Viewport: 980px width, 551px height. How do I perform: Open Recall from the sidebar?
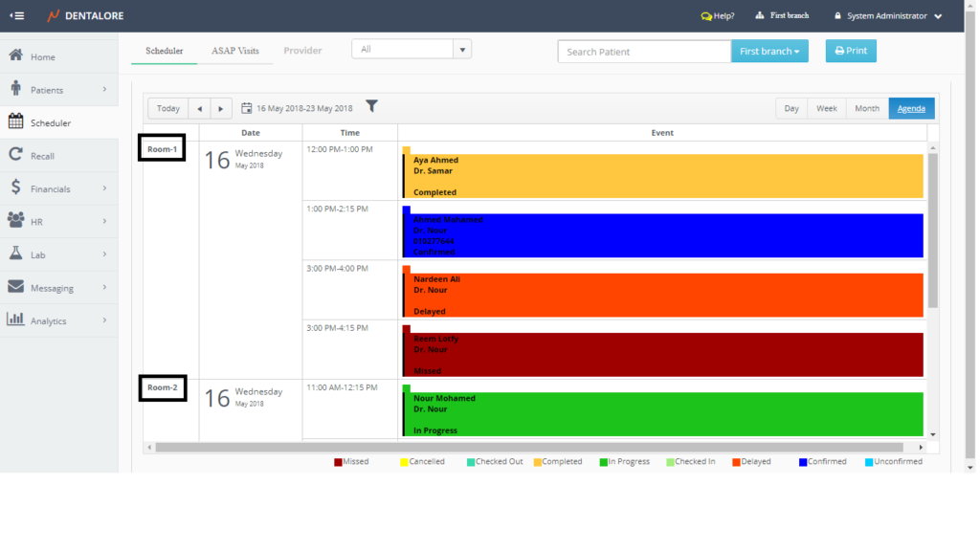click(42, 156)
